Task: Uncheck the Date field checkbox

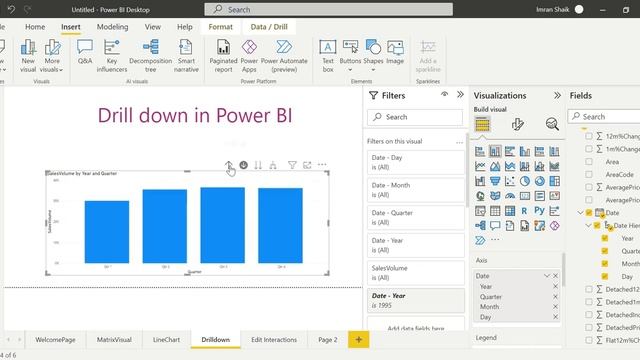Action: click(x=589, y=213)
